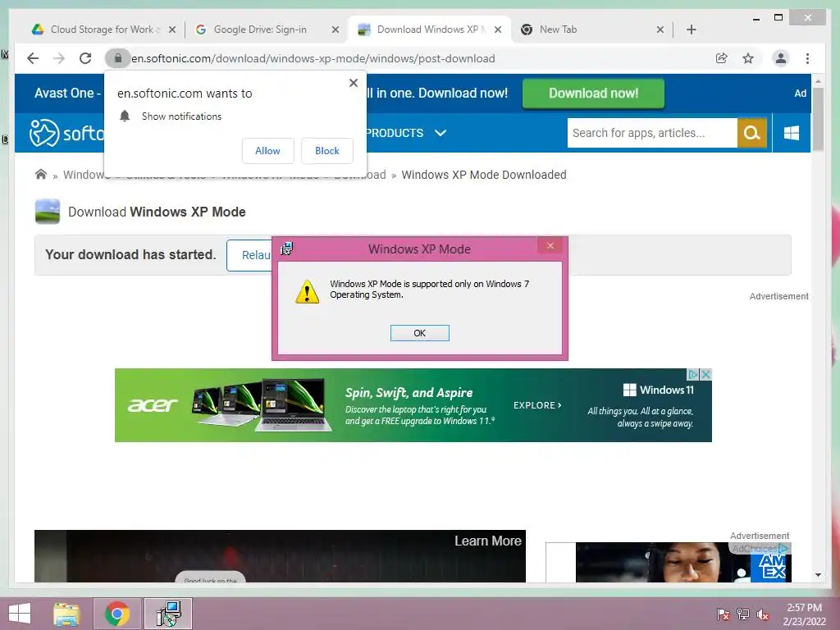The height and width of the screenshot is (630, 840).
Task: Open a new tab with the plus button
Action: point(691,30)
